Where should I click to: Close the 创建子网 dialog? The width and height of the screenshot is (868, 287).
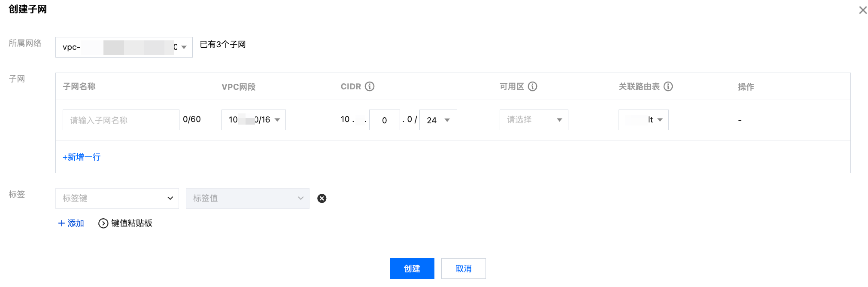coord(862,10)
